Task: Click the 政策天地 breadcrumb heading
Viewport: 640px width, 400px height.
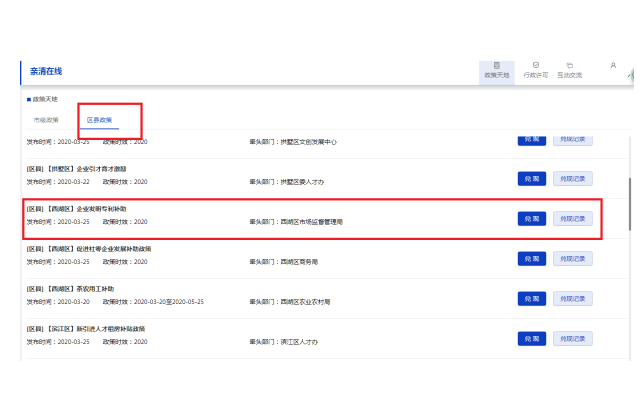Action: click(x=45, y=99)
